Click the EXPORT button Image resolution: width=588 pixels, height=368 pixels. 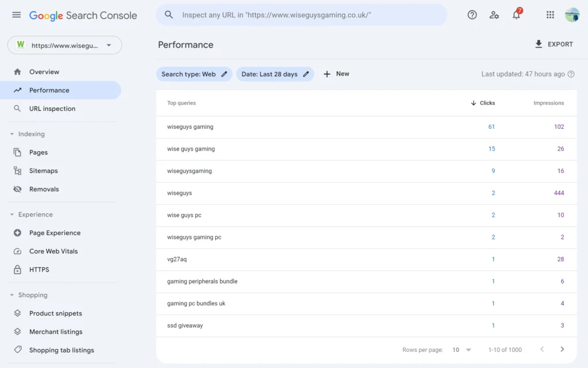click(x=554, y=44)
